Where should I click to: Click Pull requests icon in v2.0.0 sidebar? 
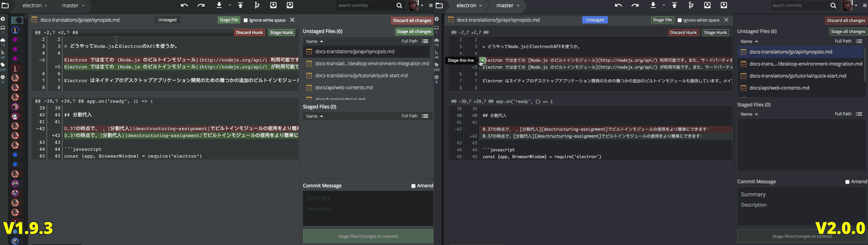[437, 52]
